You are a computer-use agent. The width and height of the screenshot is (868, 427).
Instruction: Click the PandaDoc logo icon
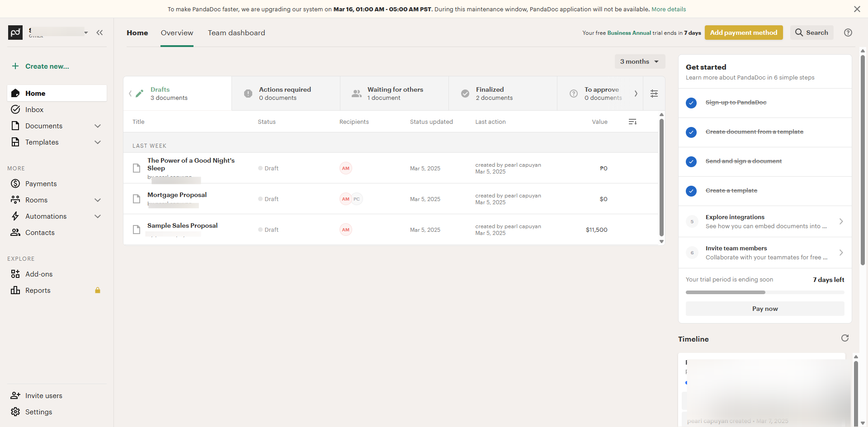pyautogui.click(x=15, y=33)
